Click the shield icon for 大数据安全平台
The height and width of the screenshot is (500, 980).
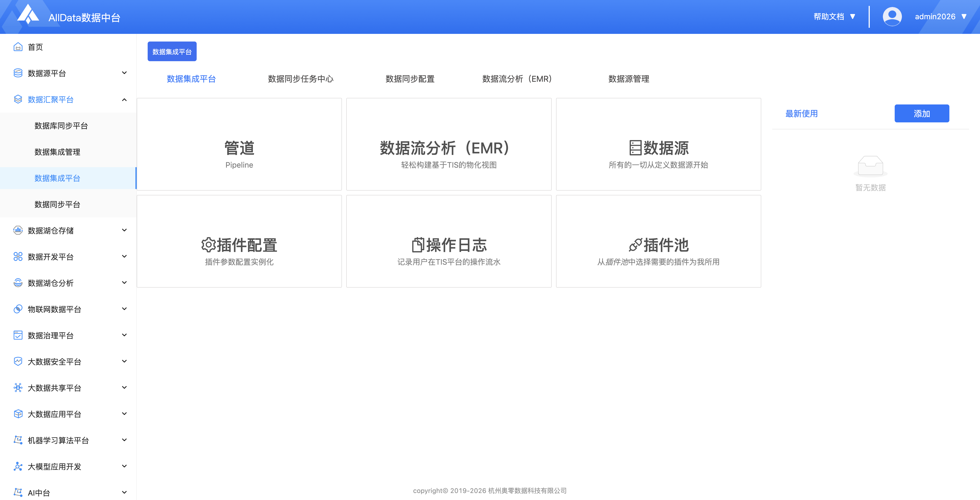18,361
